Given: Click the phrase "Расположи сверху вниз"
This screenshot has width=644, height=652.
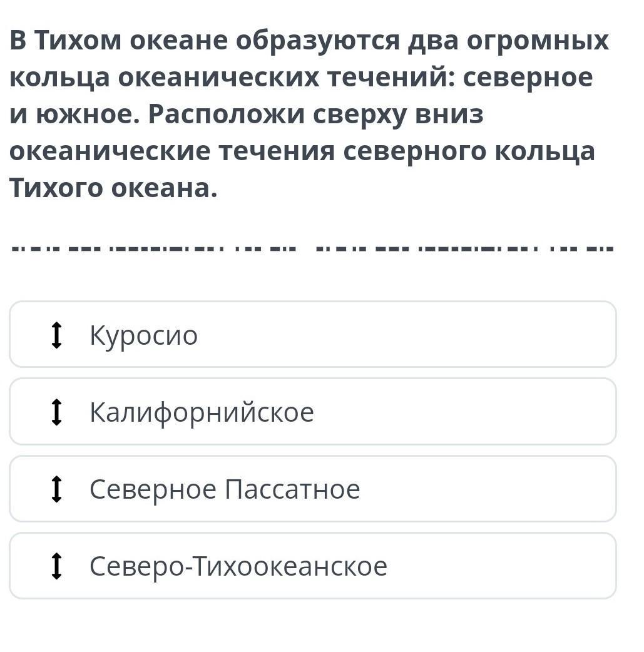Looking at the screenshot, I should pyautogui.click(x=315, y=115).
